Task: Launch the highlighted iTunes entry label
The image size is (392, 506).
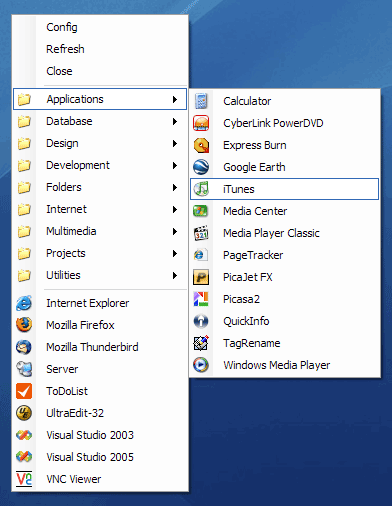Action: click(x=238, y=189)
